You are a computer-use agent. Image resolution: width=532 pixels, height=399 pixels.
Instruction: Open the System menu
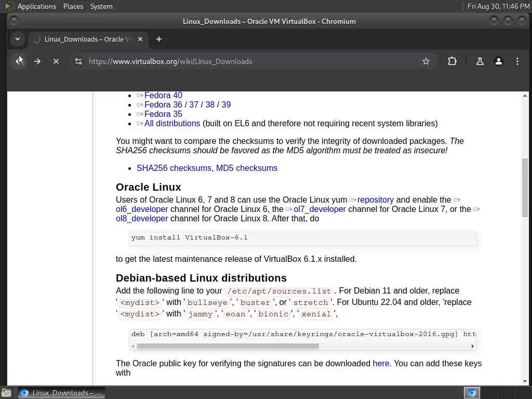click(101, 6)
